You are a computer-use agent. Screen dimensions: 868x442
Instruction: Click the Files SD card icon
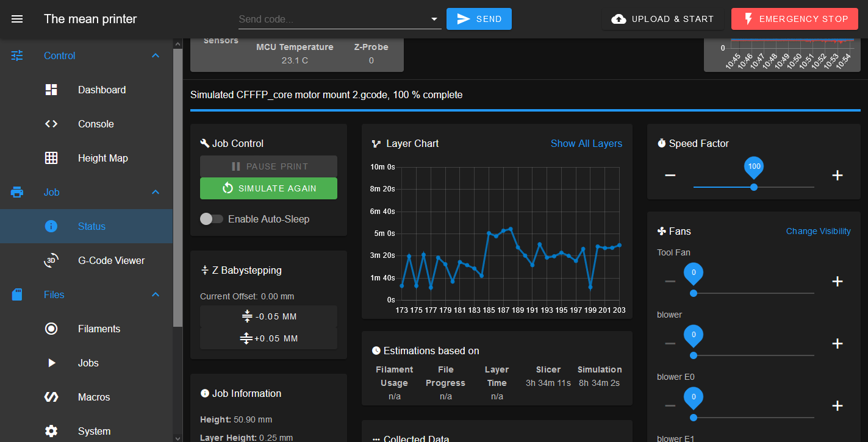[17, 294]
